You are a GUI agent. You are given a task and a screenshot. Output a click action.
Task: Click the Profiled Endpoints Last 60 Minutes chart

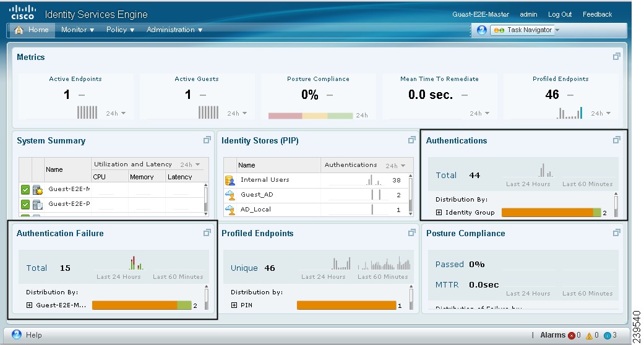[384, 263]
